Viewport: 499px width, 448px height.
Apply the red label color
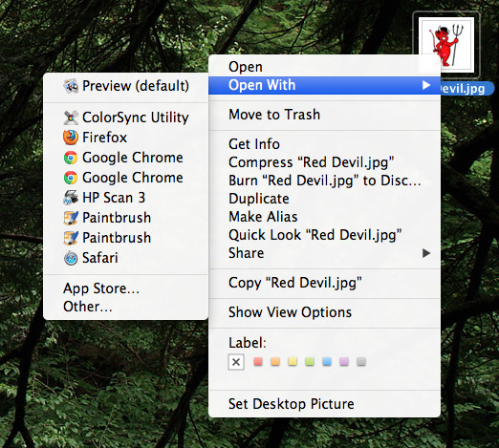(258, 361)
